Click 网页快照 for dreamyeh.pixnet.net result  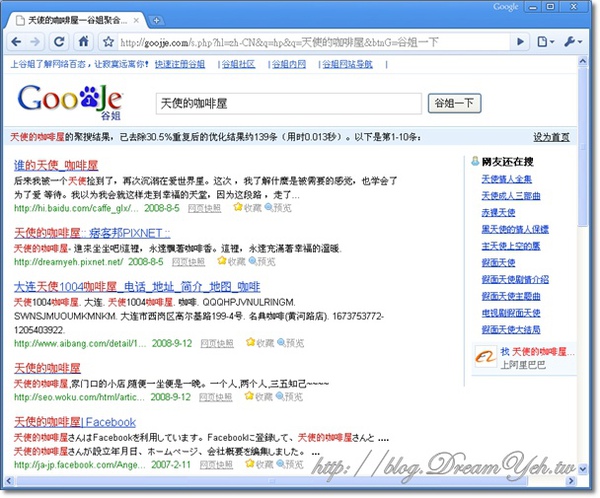click(x=188, y=262)
